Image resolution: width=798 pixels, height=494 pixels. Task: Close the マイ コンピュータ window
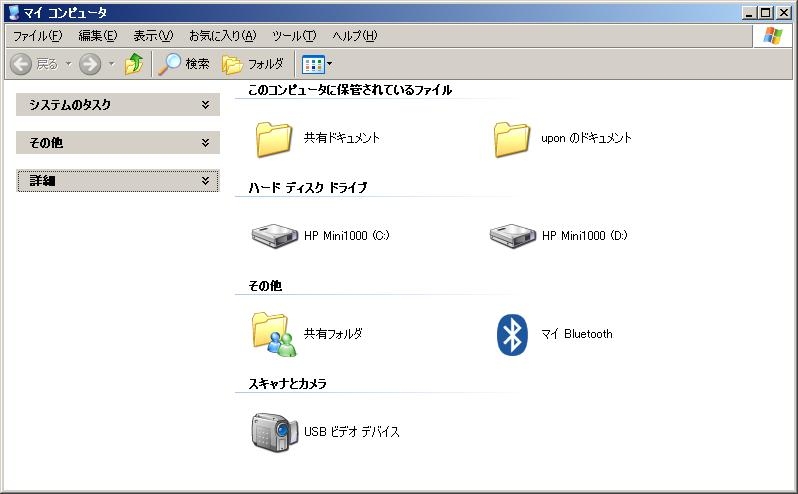tap(783, 13)
